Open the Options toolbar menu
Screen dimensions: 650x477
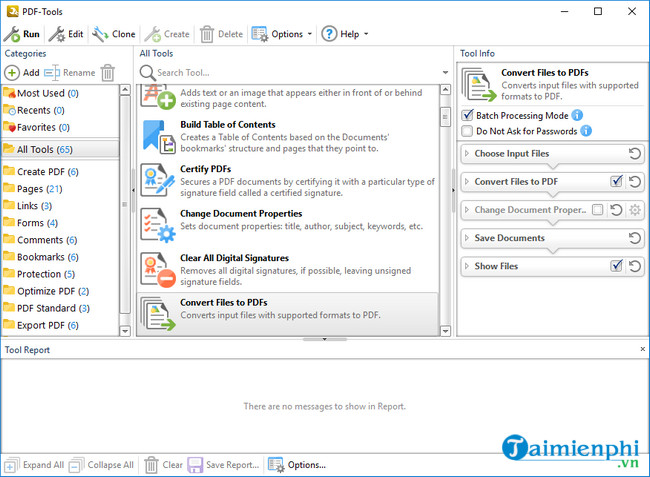pos(281,34)
